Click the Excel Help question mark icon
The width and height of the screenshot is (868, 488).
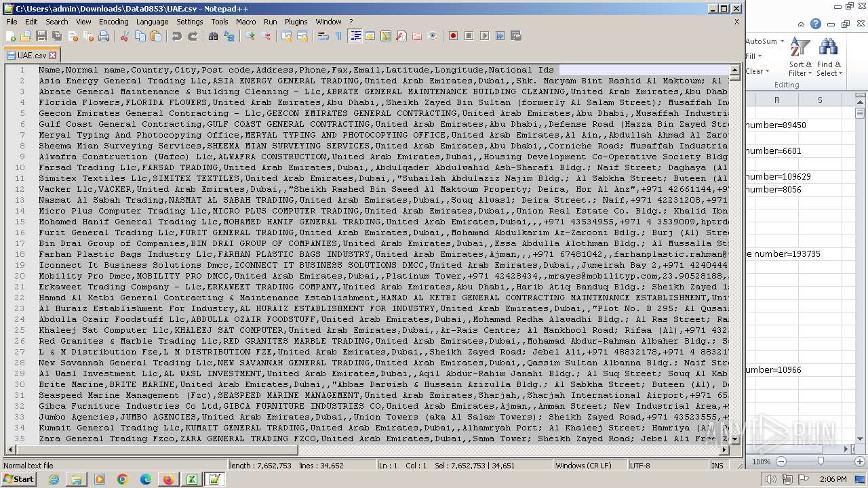point(816,24)
